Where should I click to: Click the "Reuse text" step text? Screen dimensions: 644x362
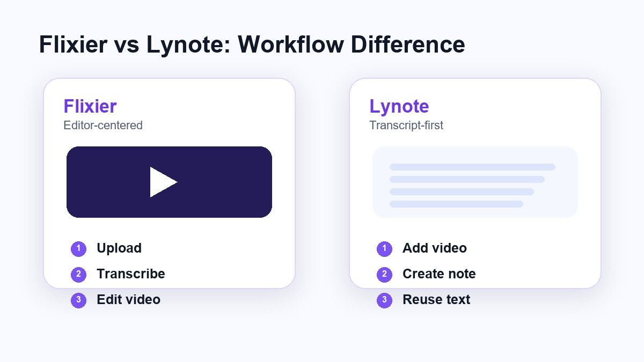pos(436,300)
